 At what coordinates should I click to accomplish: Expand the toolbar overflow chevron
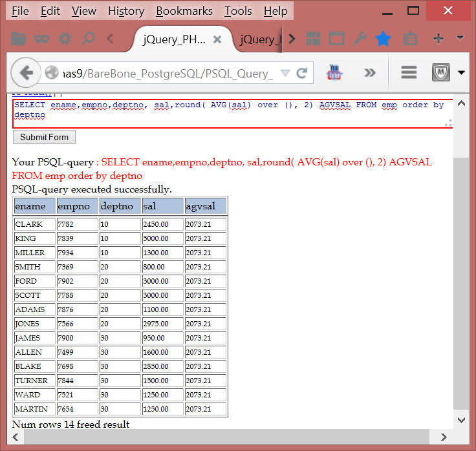(x=370, y=72)
